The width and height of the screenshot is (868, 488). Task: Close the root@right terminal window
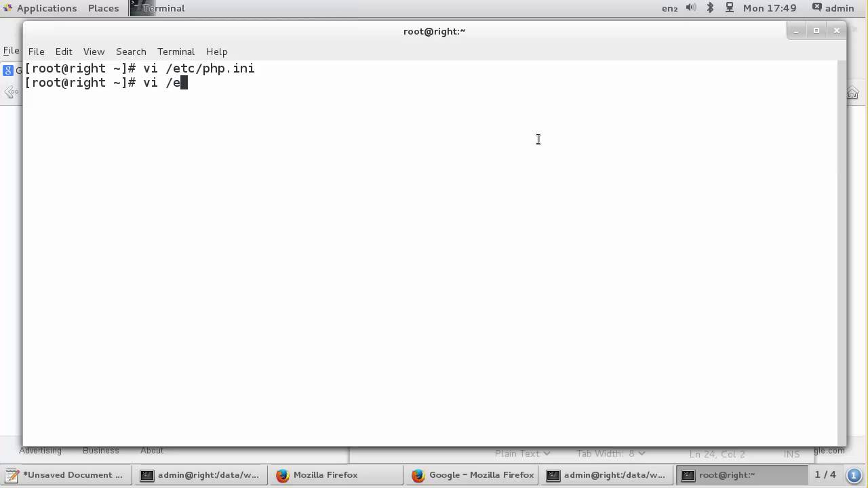837,30
